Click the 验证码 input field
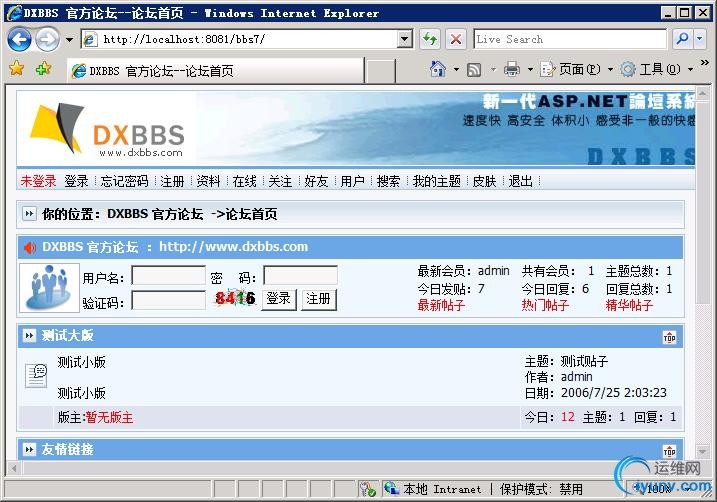 (168, 300)
